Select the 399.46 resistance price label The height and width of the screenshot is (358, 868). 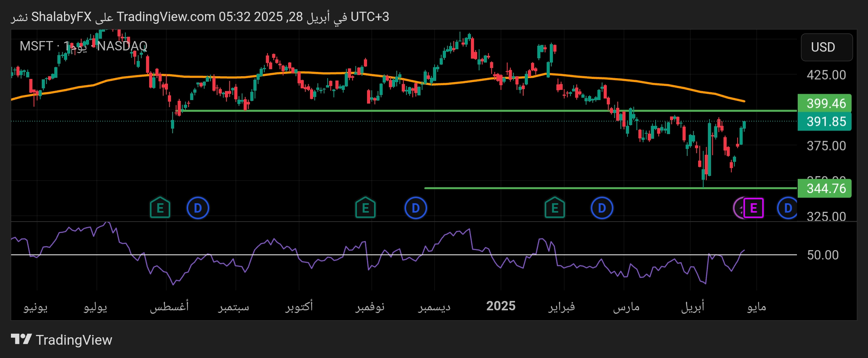click(x=824, y=103)
